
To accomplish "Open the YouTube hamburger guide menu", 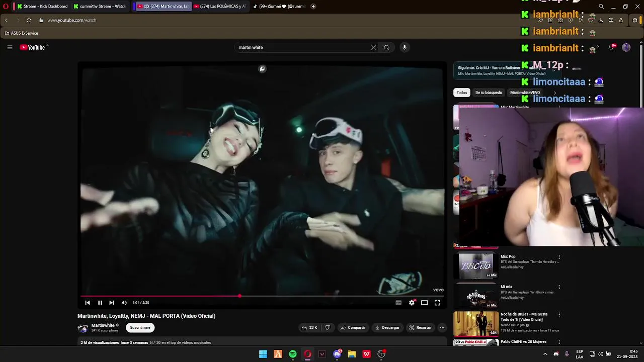I will [10, 47].
